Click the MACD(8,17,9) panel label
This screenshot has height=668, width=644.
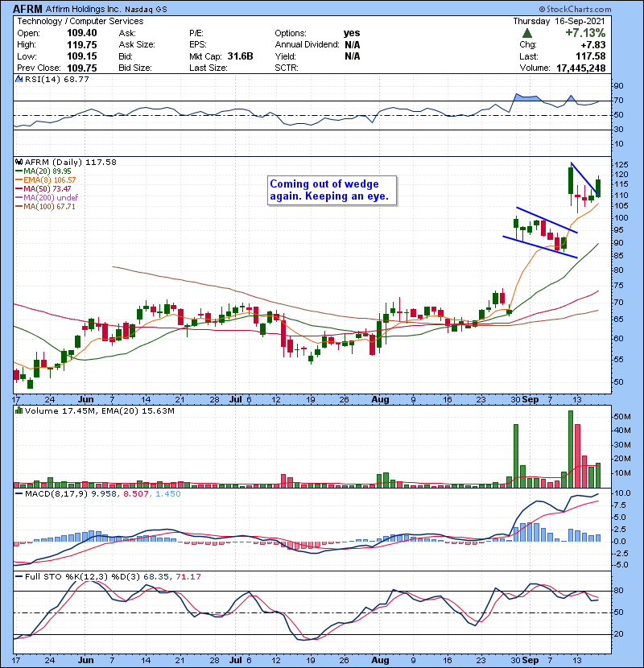point(56,494)
